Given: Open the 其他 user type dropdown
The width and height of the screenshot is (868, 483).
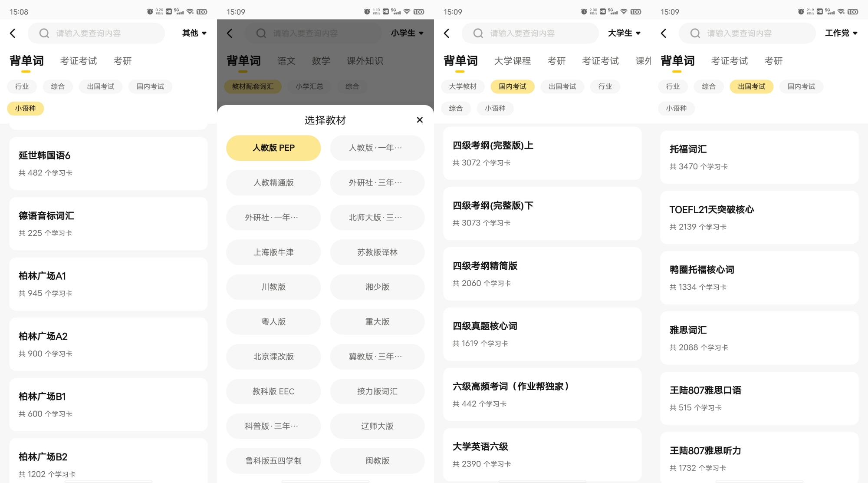Looking at the screenshot, I should (194, 33).
